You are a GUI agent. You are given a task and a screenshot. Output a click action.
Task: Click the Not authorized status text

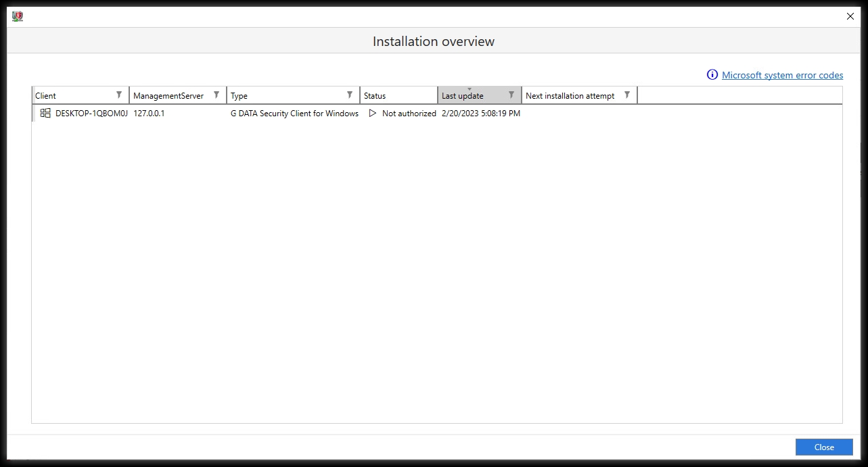coord(409,114)
